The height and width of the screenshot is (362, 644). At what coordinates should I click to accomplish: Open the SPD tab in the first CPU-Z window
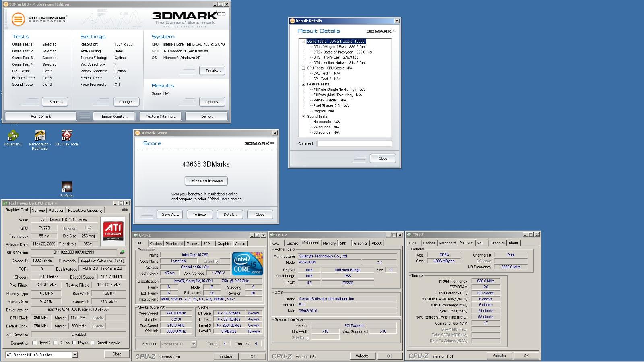pos(206,244)
